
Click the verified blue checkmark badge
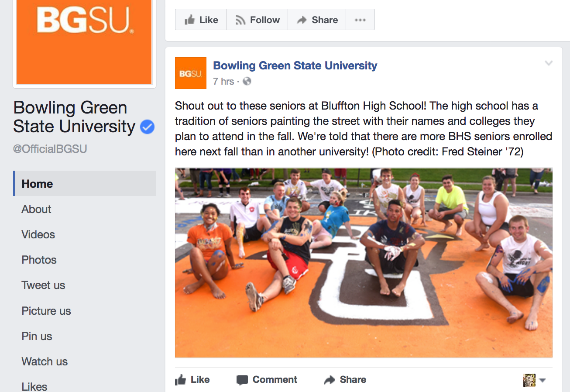pos(147,127)
